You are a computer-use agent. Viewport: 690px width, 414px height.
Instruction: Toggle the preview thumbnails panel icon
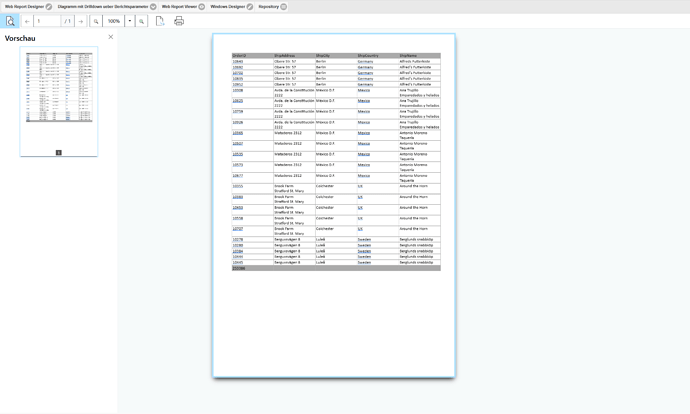[10, 21]
